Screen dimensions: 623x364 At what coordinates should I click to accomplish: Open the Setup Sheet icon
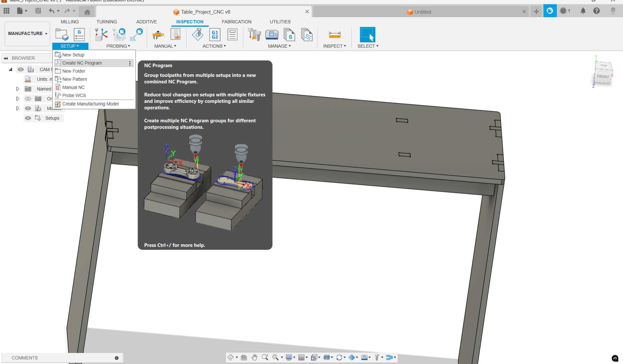(x=232, y=34)
